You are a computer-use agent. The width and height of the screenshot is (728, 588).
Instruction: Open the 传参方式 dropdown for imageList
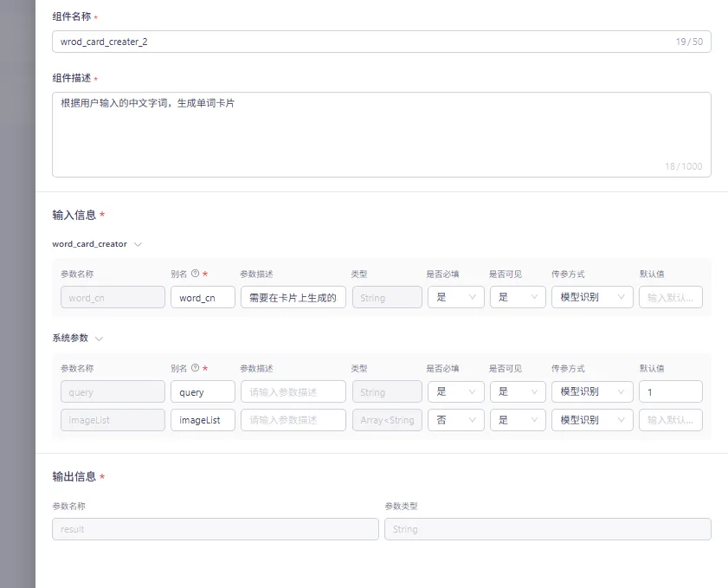pyautogui.click(x=592, y=420)
